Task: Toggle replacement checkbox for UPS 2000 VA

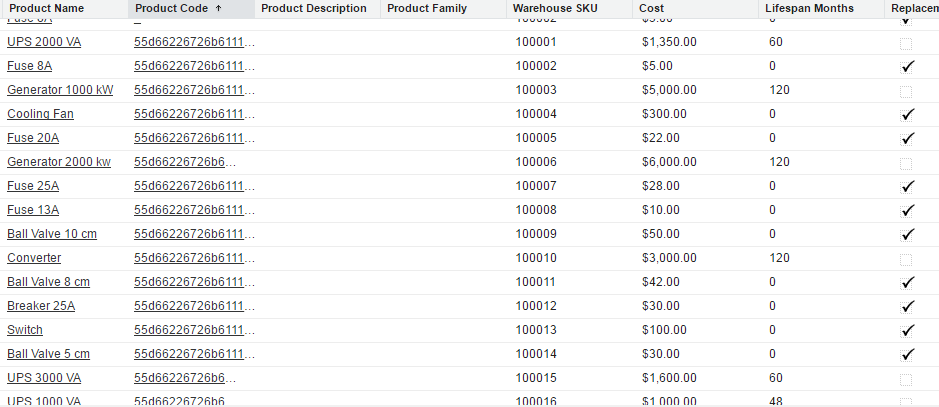Action: [906, 43]
